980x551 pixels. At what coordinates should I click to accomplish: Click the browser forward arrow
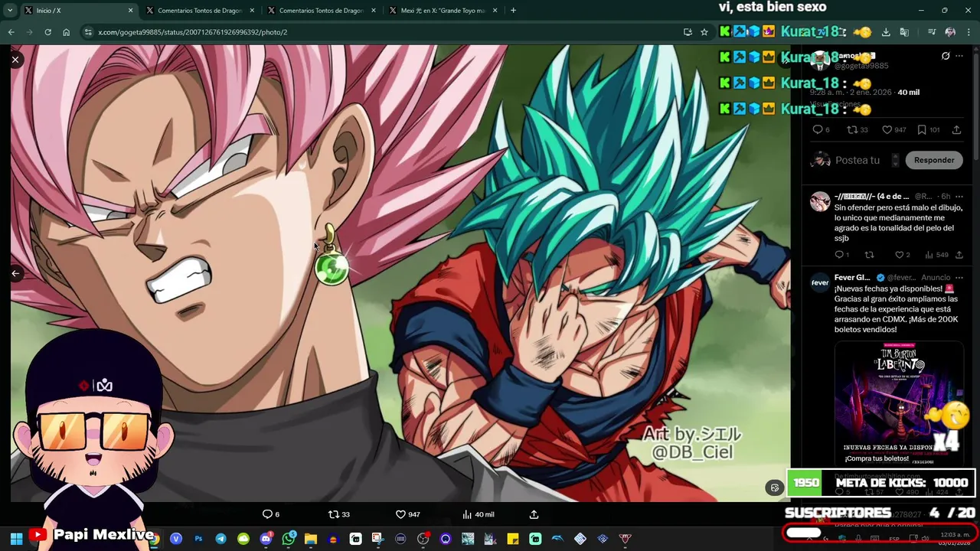29,32
